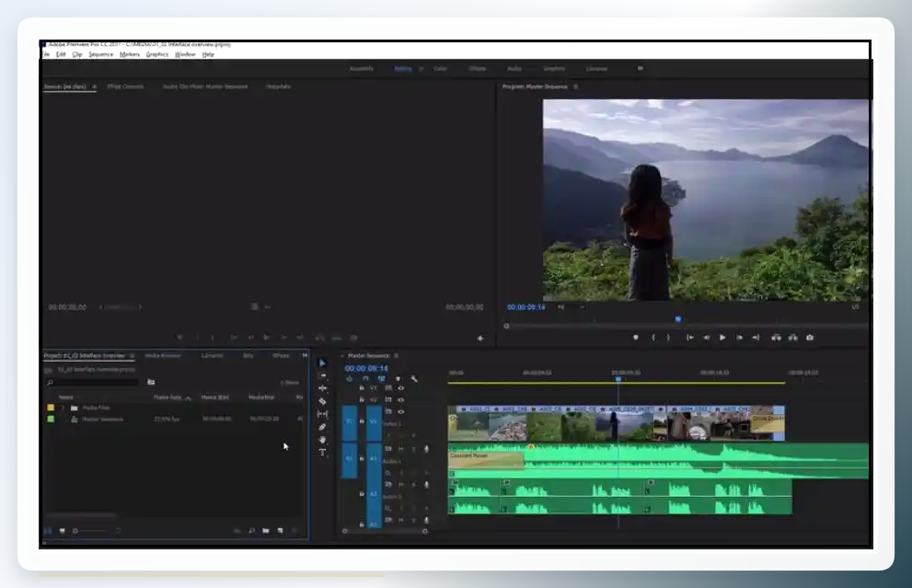Screen dimensions: 912x588
Task: Click Add Marker in Program monitor
Action: pos(636,338)
